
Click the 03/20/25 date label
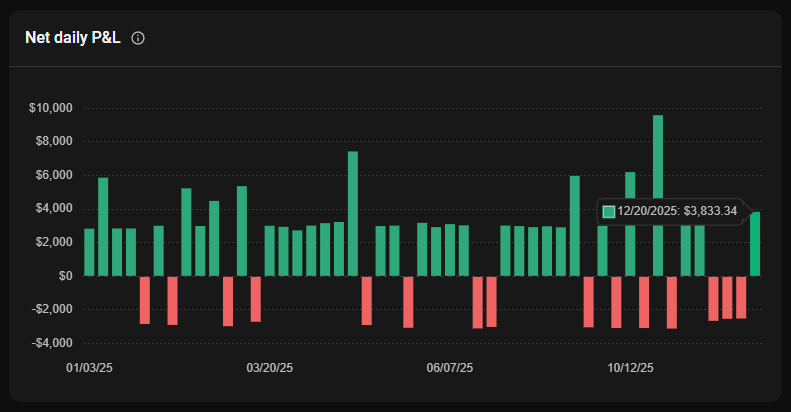(270, 368)
